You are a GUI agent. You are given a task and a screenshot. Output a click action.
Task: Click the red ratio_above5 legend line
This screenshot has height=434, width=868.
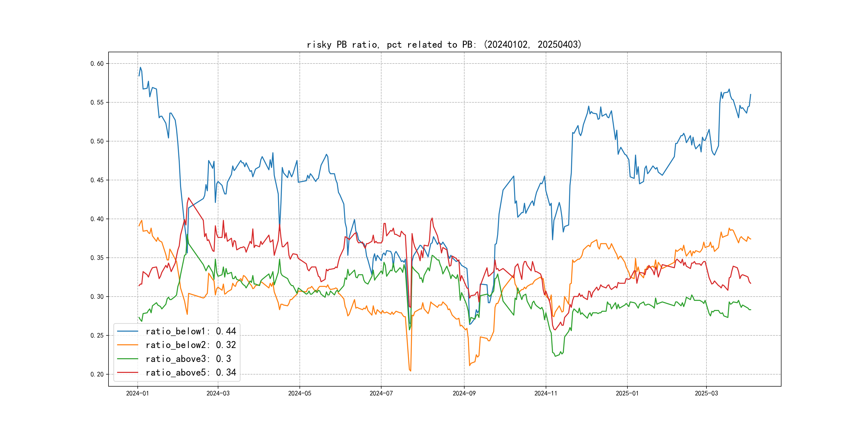(x=127, y=372)
